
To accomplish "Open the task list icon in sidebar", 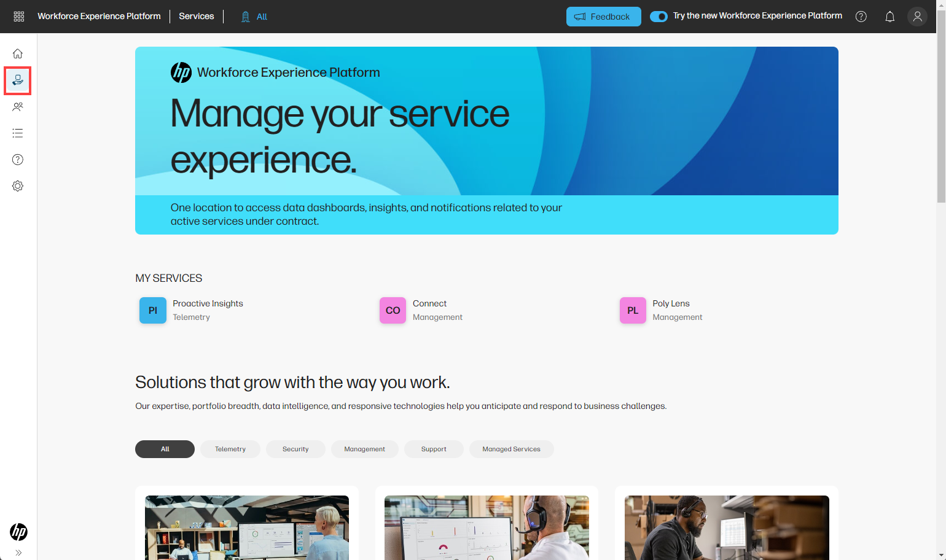I will [x=17, y=133].
